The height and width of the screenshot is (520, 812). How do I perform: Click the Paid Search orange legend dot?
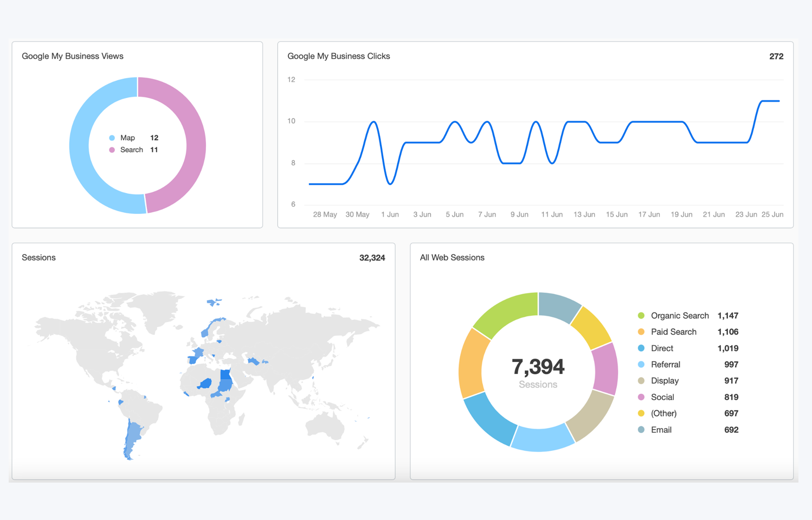click(641, 332)
